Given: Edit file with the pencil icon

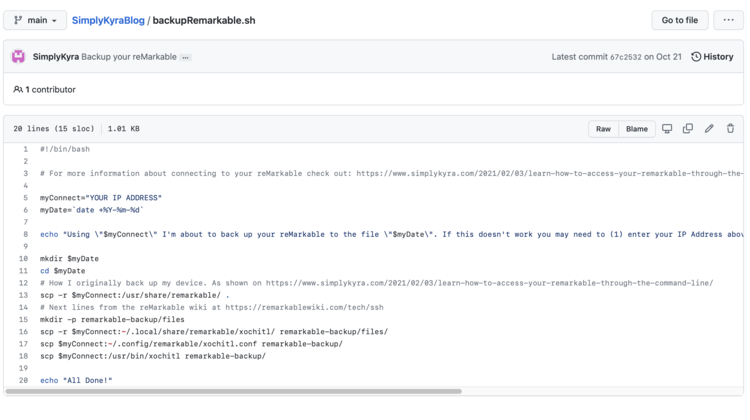Looking at the screenshot, I should [x=709, y=128].
